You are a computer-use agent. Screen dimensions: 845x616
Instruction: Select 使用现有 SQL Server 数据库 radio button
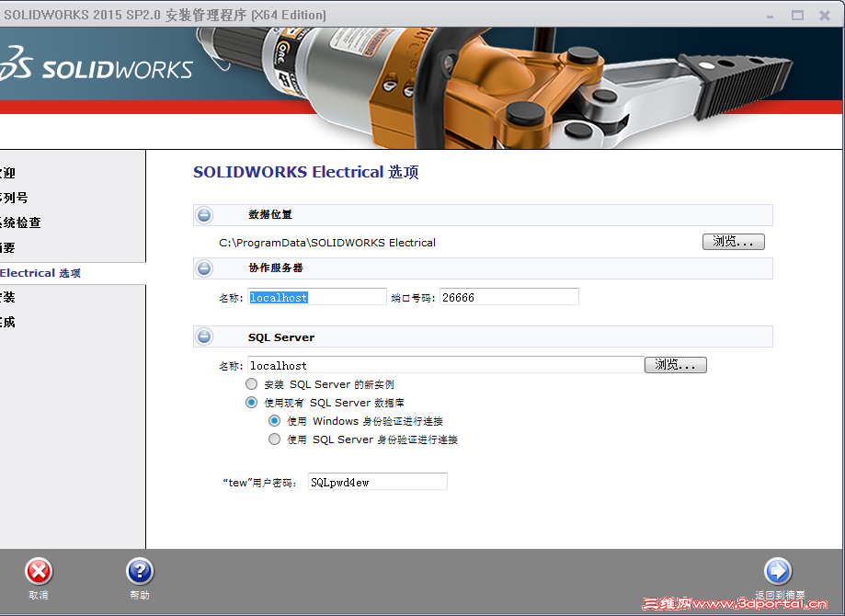click(x=251, y=403)
